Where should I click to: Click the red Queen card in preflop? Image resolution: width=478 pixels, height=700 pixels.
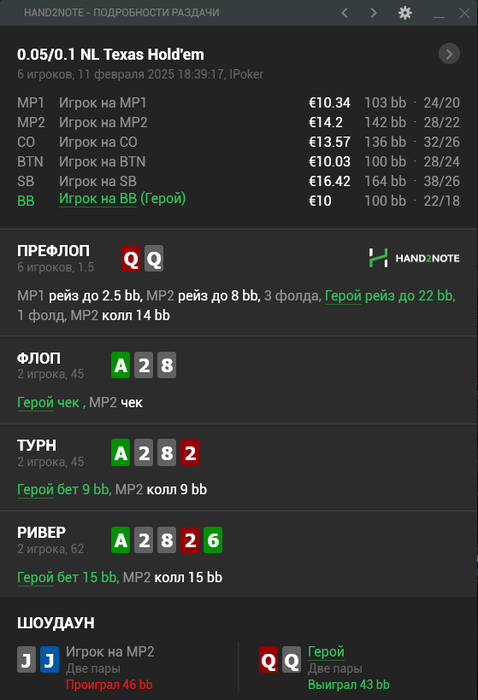(x=131, y=258)
